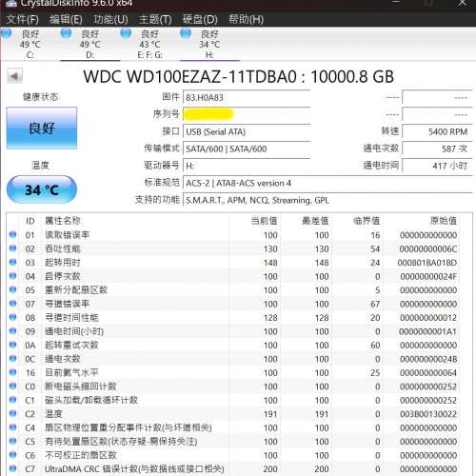Click status dot for attribute C0 断电磁头缩回计数
The image size is (476, 476).
(12, 386)
